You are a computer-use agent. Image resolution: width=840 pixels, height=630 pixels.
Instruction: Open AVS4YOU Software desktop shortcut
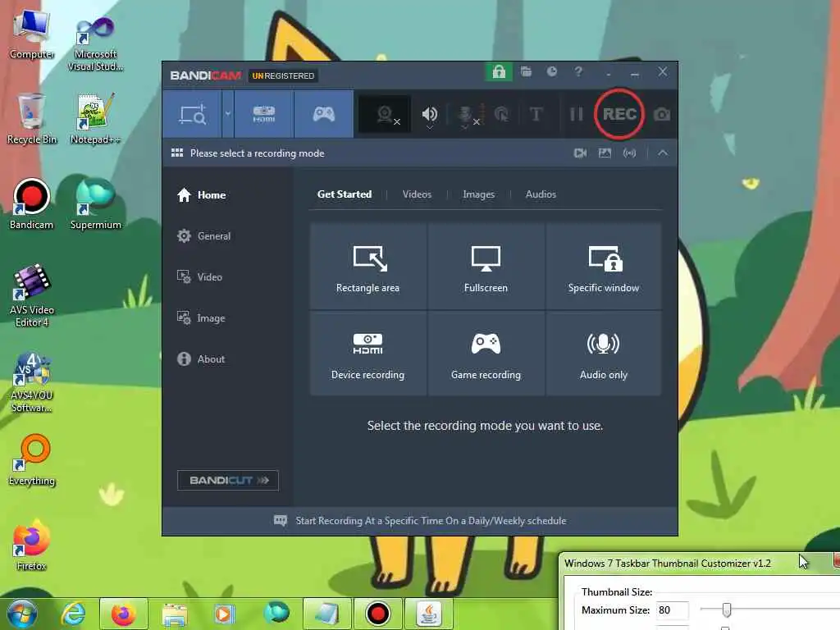pos(32,382)
